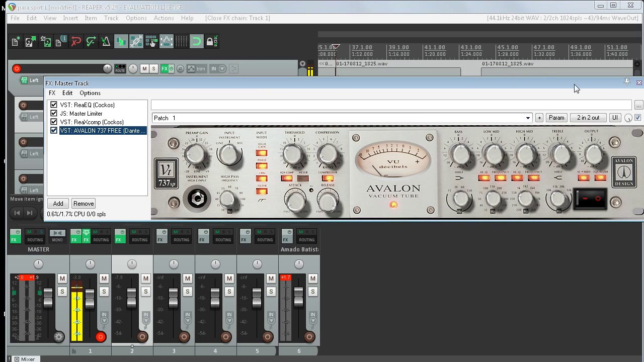The image size is (644, 362).
Task: Open Project Settings from the toolbar
Action: pos(61,42)
